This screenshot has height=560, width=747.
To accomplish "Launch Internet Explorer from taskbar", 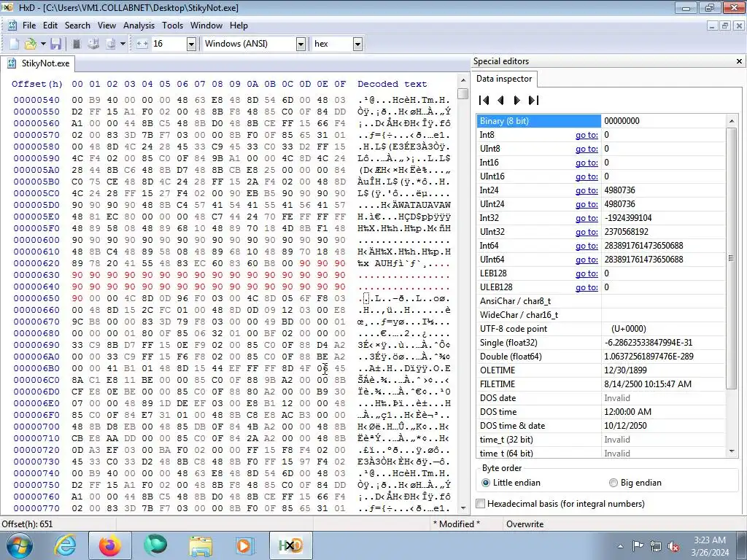I will [x=65, y=545].
